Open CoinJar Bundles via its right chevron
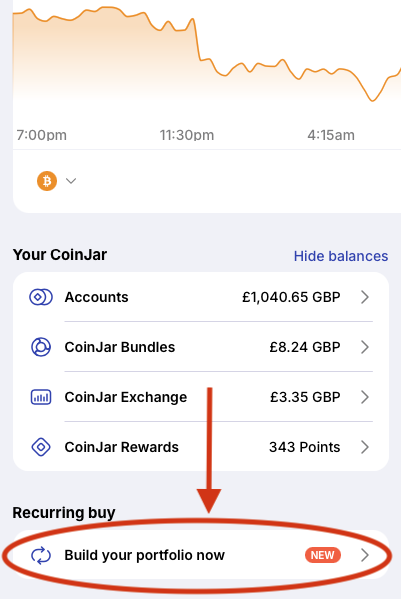Viewport: 401px width, 599px height. [365, 347]
